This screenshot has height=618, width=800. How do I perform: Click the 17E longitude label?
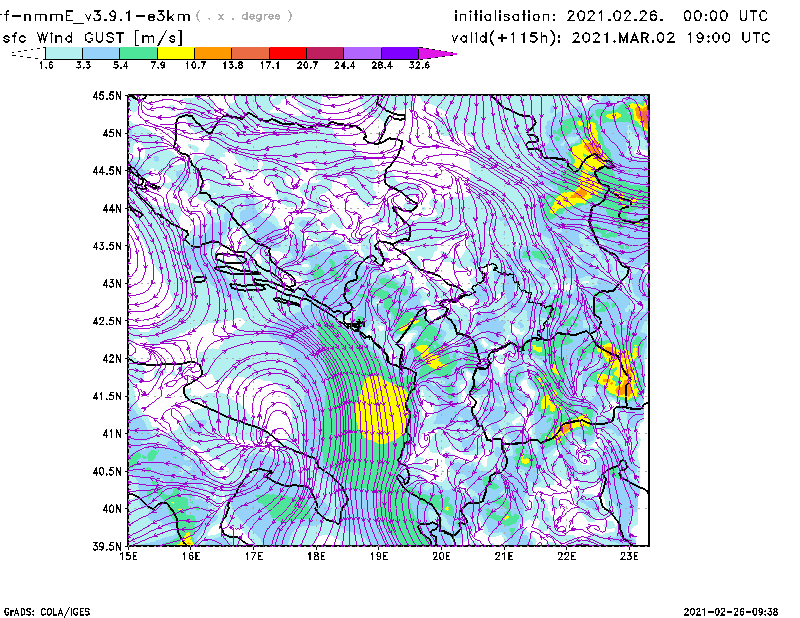254,556
